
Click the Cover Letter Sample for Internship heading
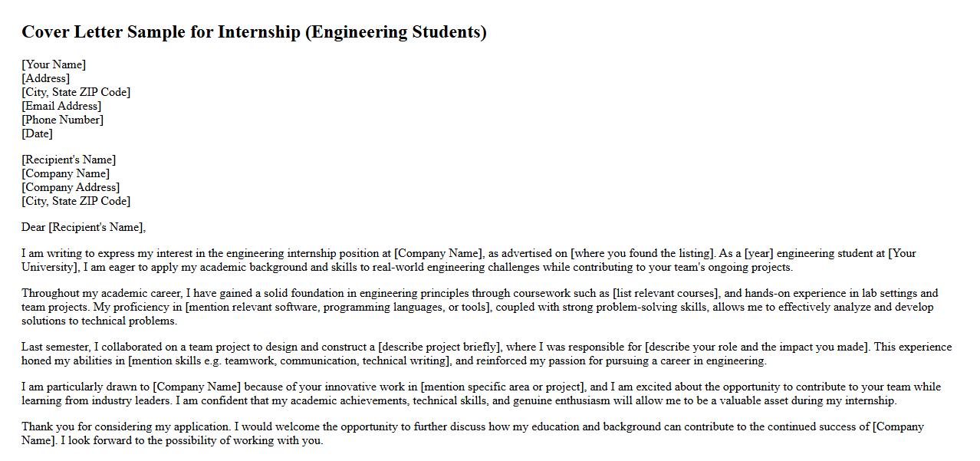tap(254, 32)
